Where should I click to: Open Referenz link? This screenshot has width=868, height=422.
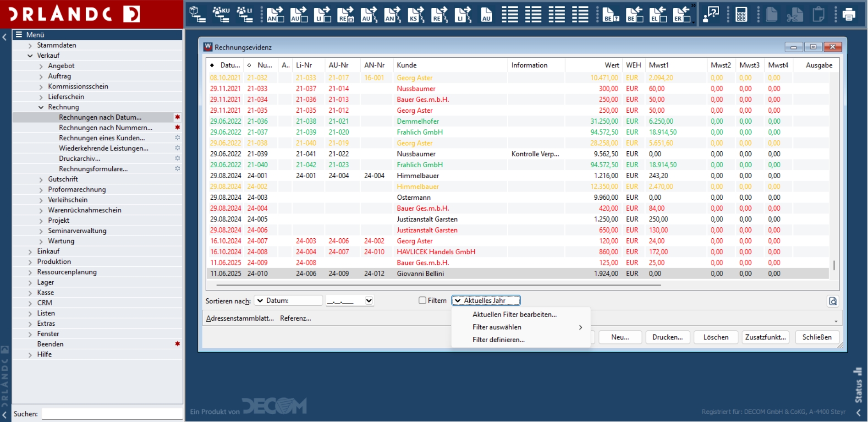point(296,318)
